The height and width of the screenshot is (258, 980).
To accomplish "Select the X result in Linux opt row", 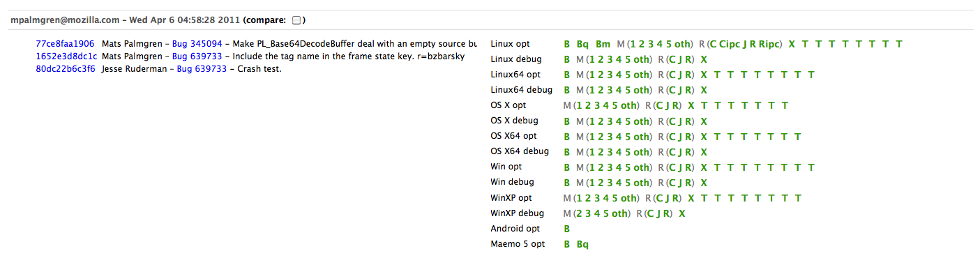I will 792,44.
